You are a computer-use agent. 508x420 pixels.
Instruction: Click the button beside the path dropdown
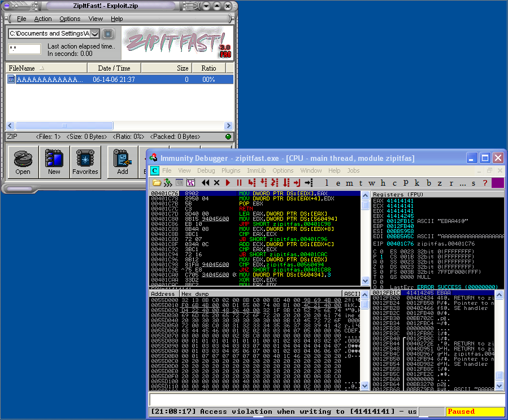[108, 33]
